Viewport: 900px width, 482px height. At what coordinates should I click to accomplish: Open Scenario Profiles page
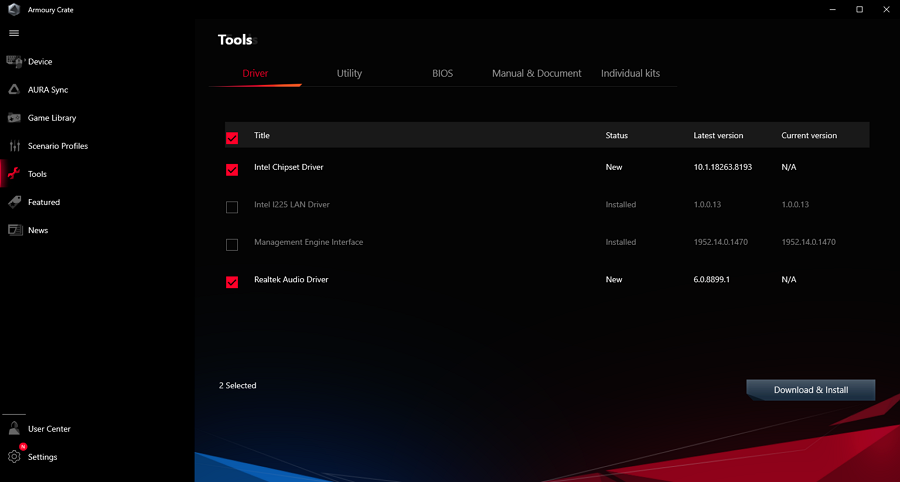[58, 146]
